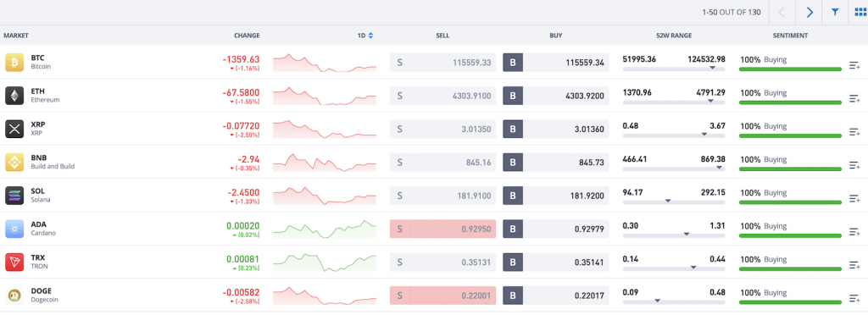Add TRX to watchlist via list-plus icon
The image size is (868, 315).
[854, 265]
